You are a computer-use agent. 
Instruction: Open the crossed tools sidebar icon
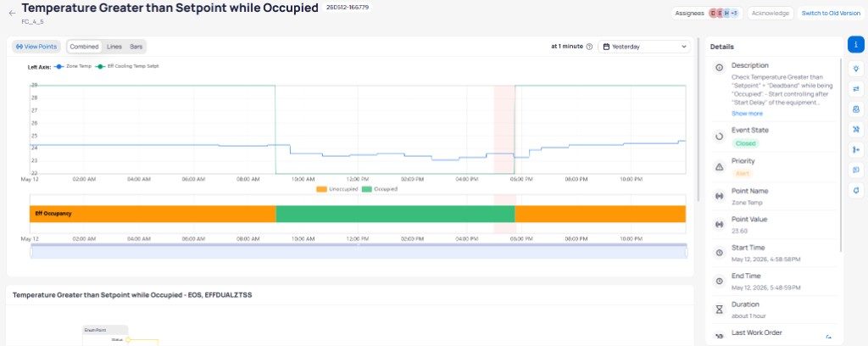coord(856,130)
